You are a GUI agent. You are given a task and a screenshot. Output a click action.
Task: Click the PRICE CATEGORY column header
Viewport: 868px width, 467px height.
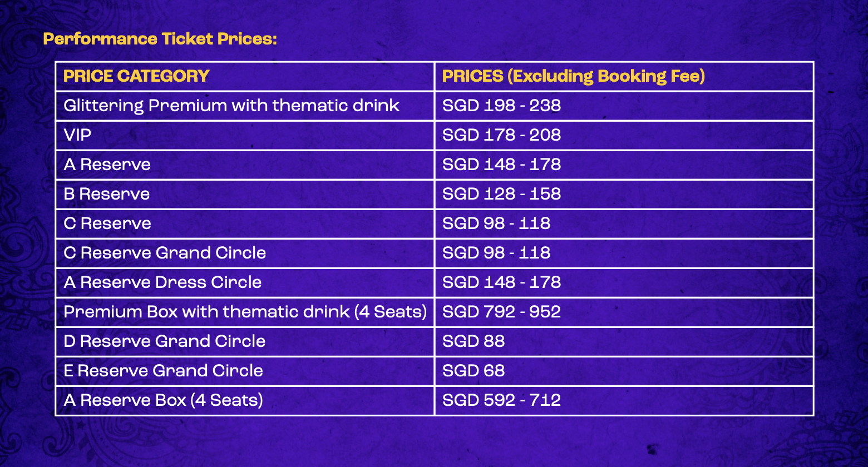click(x=136, y=76)
